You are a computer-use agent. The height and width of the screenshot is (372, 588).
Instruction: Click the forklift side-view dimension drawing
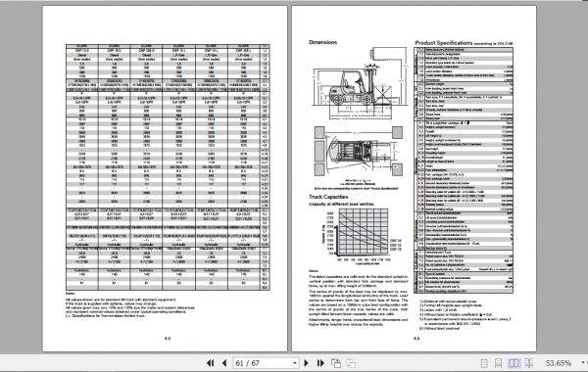360,83
